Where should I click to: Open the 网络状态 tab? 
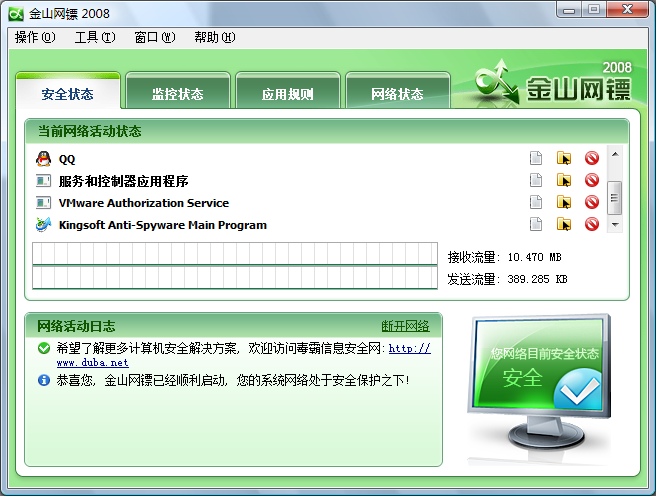pos(397,95)
